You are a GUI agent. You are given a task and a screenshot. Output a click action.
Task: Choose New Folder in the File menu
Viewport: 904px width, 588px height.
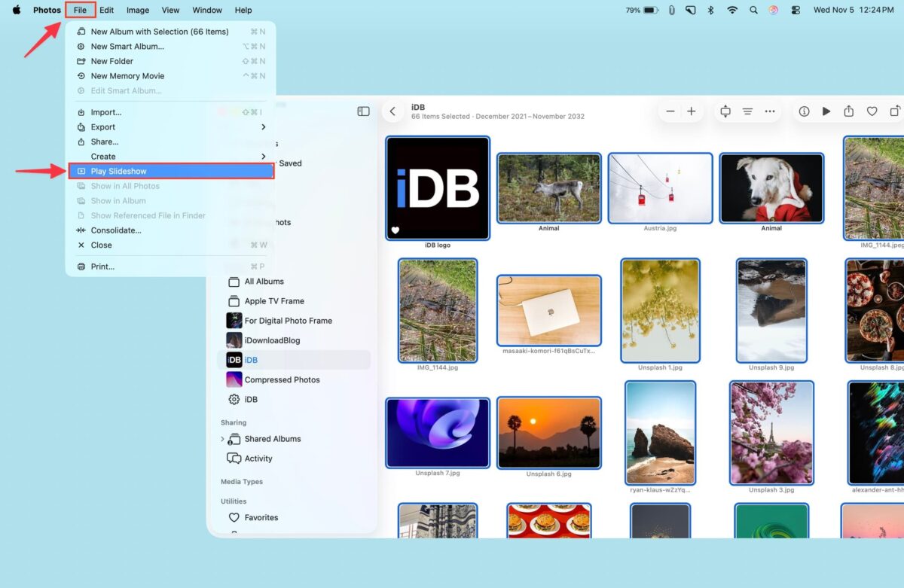click(x=171, y=61)
